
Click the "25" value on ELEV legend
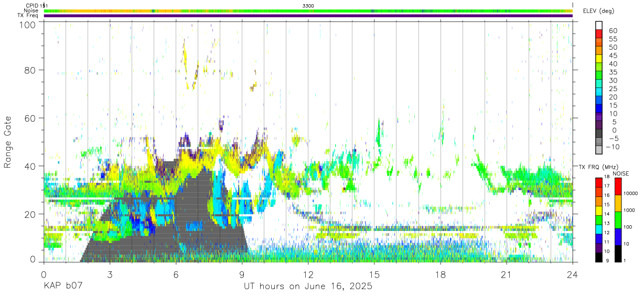pyautogui.click(x=613, y=89)
